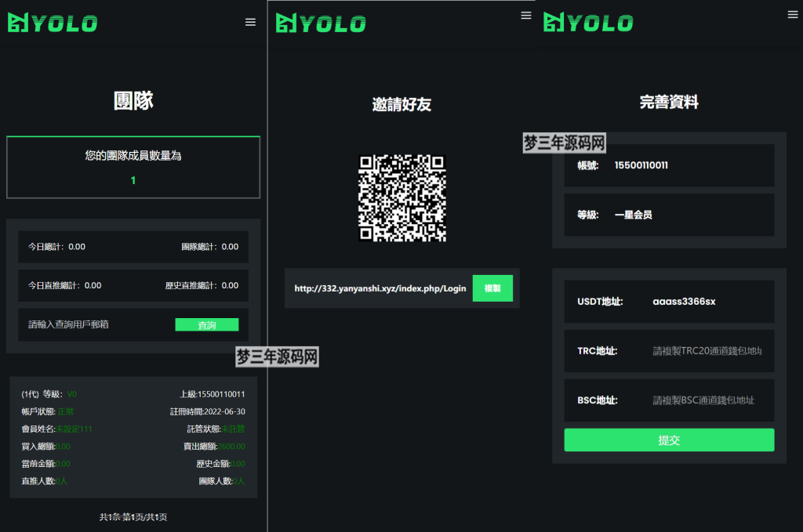Click 會員姓名 未設定111 entry

tap(56, 429)
